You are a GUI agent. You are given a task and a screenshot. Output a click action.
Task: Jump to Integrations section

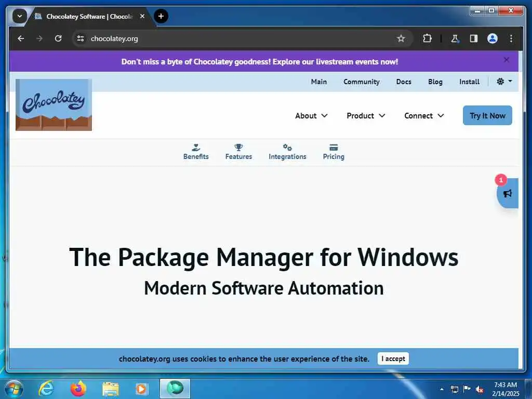287,152
